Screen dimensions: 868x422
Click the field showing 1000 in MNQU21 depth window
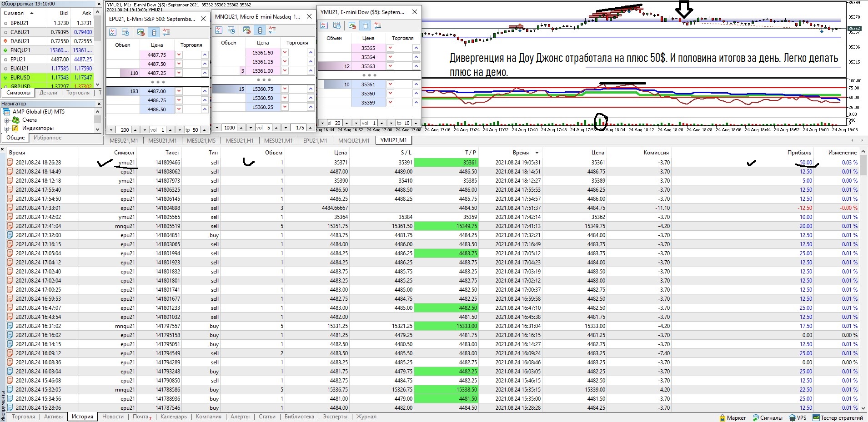coord(229,128)
